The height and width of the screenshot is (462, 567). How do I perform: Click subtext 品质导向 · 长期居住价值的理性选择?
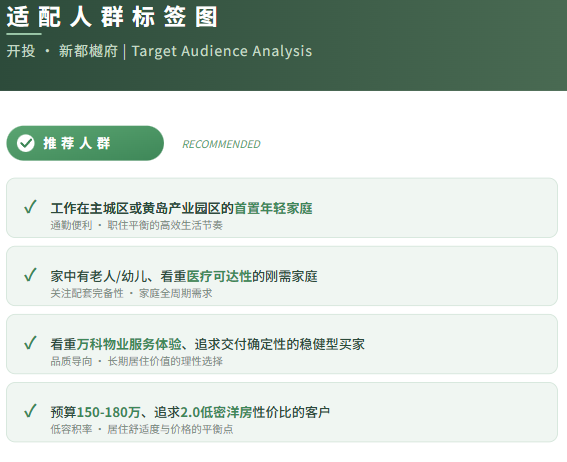click(x=137, y=361)
